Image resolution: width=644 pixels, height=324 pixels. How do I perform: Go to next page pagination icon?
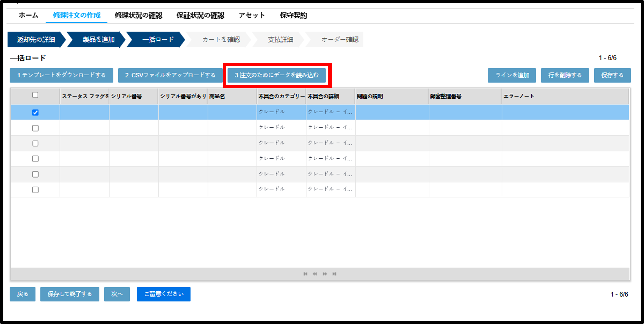(x=324, y=274)
